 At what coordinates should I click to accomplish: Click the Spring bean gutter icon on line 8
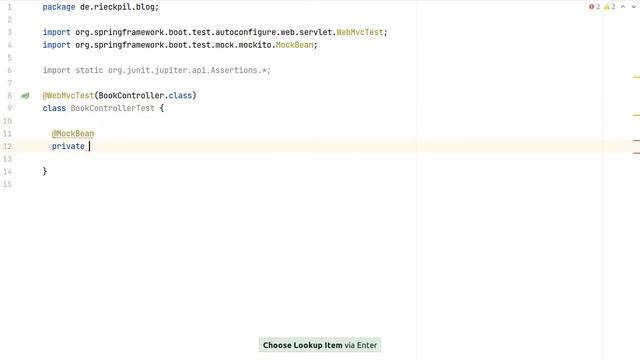pos(25,96)
